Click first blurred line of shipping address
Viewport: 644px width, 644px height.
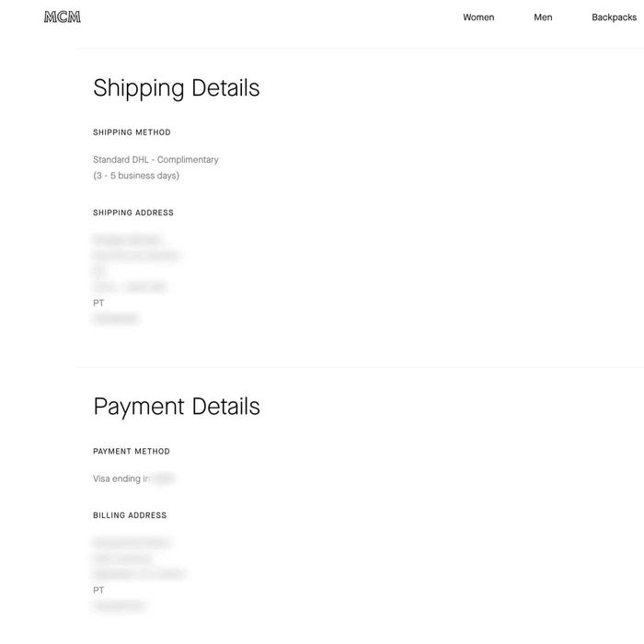pos(127,240)
